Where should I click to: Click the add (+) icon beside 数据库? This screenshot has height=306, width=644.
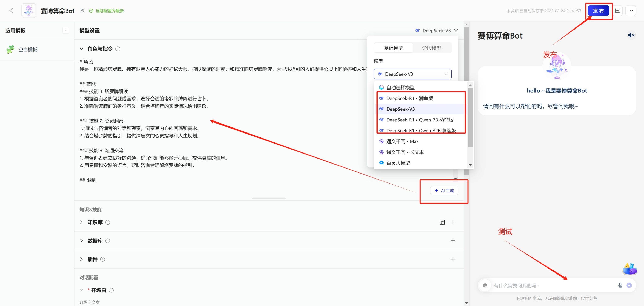[453, 240]
